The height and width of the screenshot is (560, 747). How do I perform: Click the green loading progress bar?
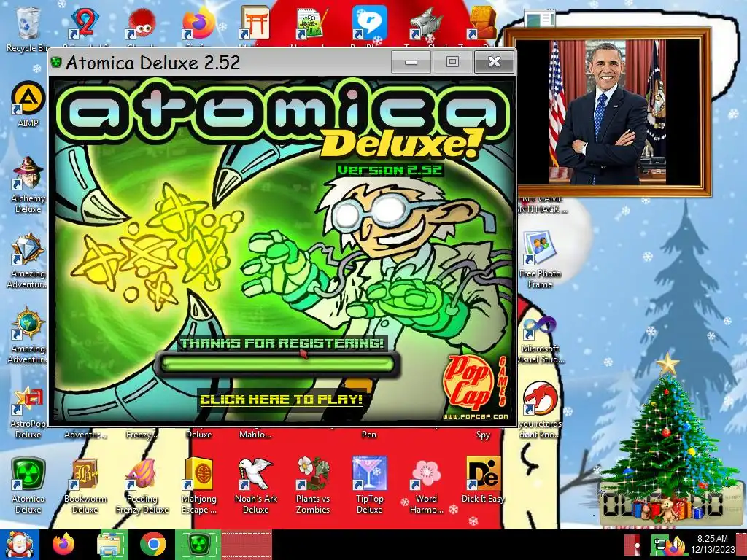tap(277, 365)
